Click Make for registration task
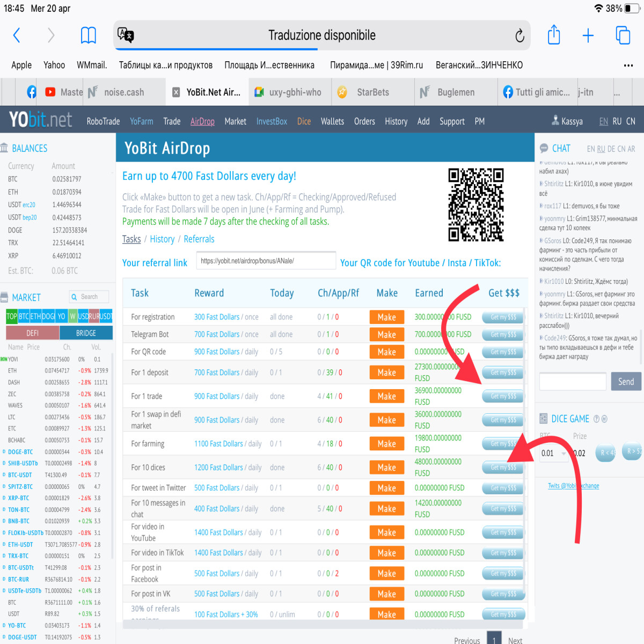The width and height of the screenshot is (644, 644). (x=386, y=317)
